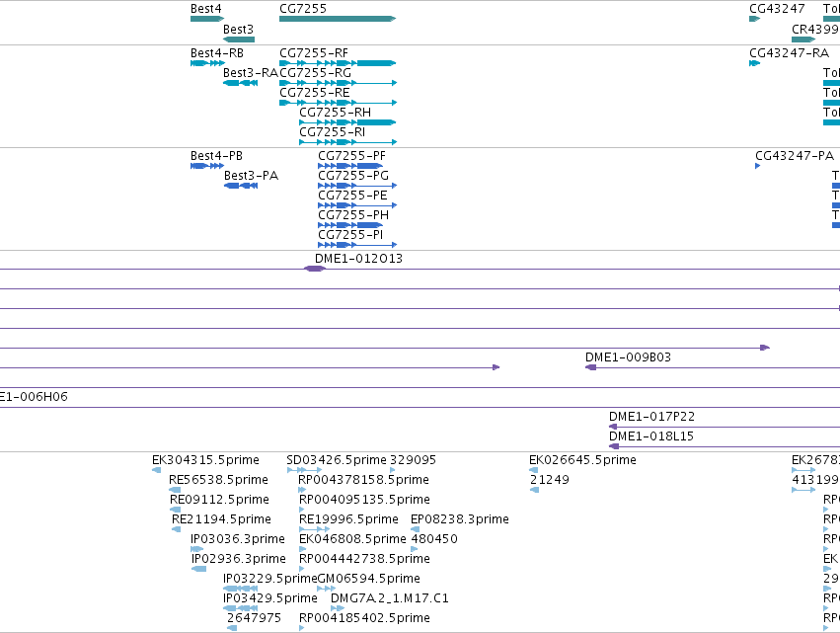Click transcript CG7255-RG label
The height and width of the screenshot is (633, 840).
[316, 73]
